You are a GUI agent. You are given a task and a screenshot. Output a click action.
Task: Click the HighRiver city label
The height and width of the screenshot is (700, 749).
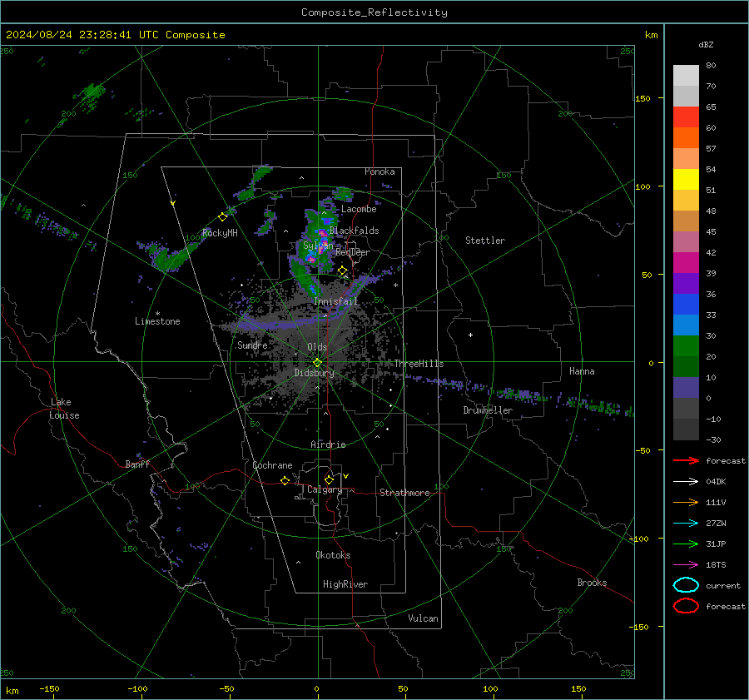[x=345, y=584]
